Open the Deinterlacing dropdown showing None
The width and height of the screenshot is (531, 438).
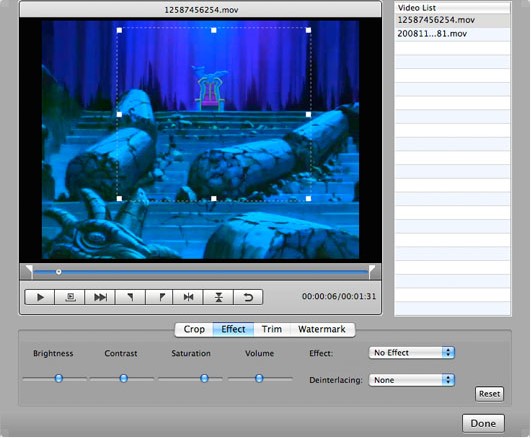[x=411, y=380]
